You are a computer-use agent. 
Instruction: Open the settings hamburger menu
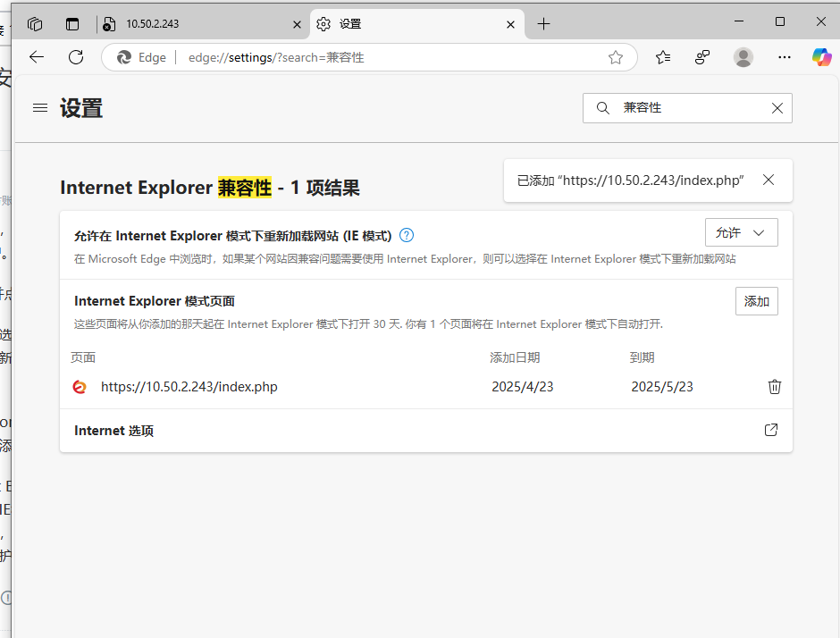[x=40, y=107]
